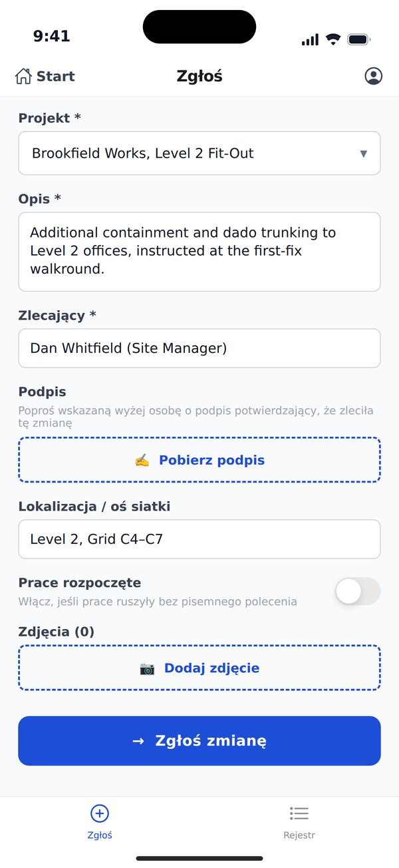Tap the plus circle Zgłoś tab icon
This screenshot has height=868, width=399.
click(x=100, y=813)
